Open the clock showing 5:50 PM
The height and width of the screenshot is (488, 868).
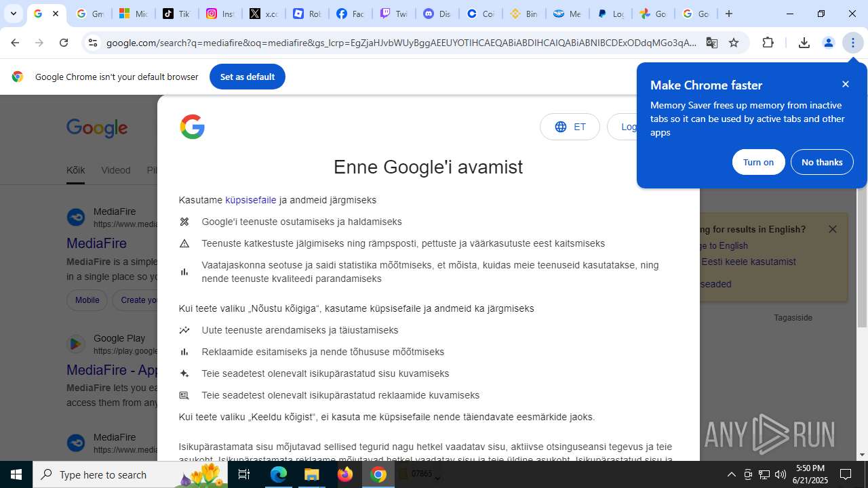pos(810,474)
